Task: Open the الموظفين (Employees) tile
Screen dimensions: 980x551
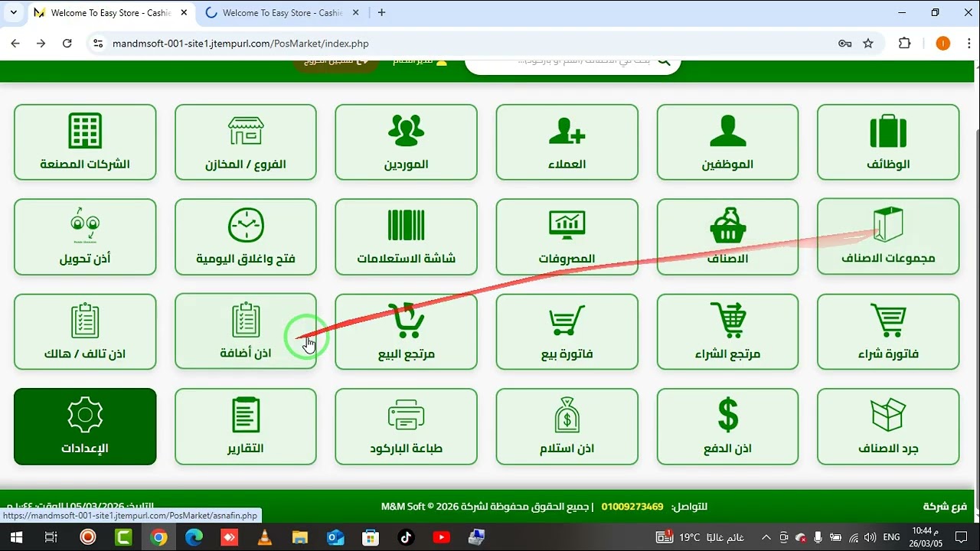Action: pos(727,142)
